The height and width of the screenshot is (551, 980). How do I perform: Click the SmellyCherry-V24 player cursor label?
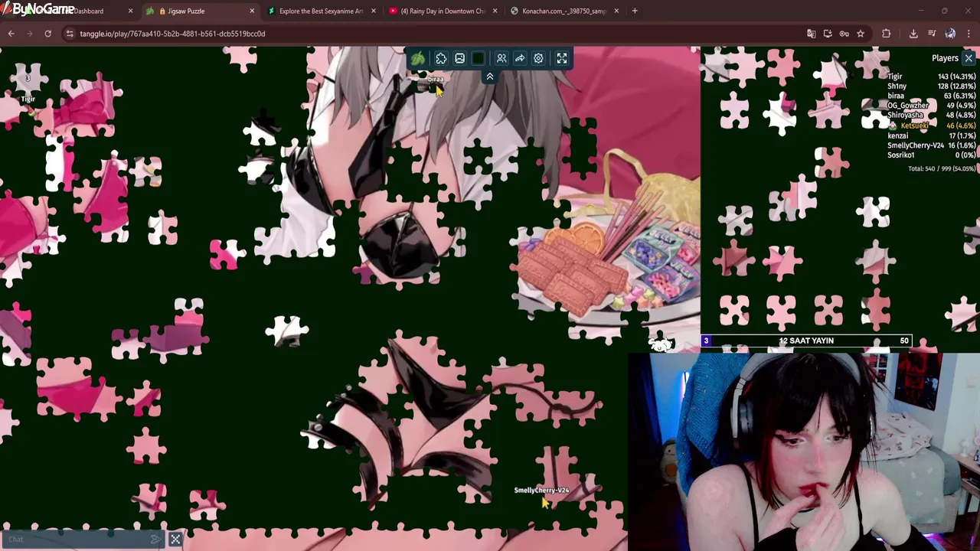point(541,490)
